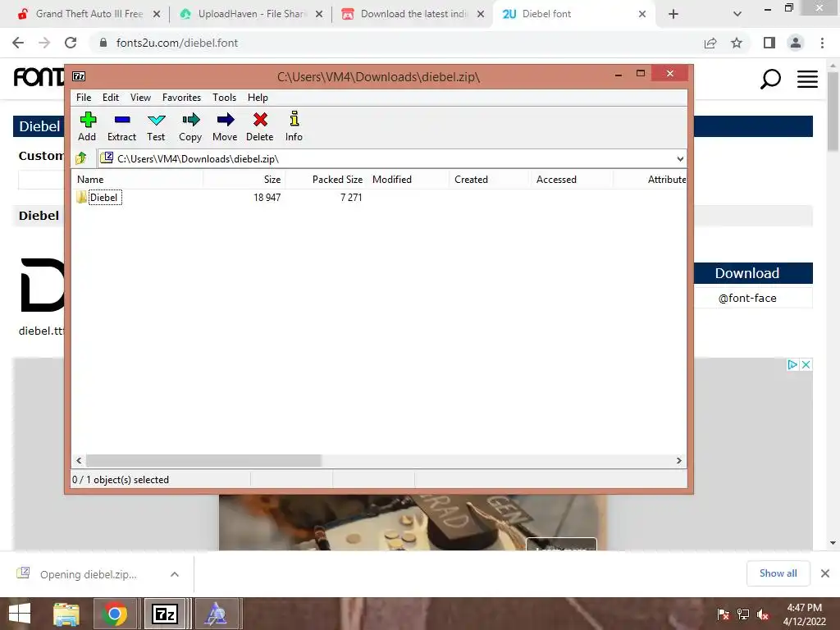Click Show all downloads button
840x630 pixels.
tap(778, 573)
